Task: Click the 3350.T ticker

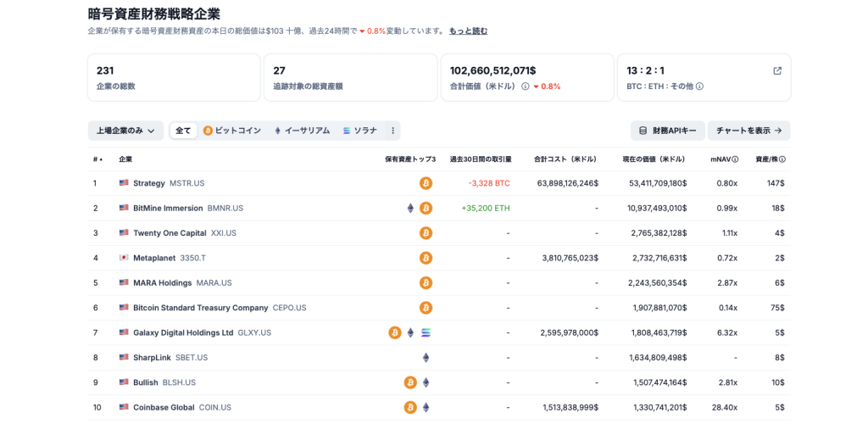Action: point(193,258)
